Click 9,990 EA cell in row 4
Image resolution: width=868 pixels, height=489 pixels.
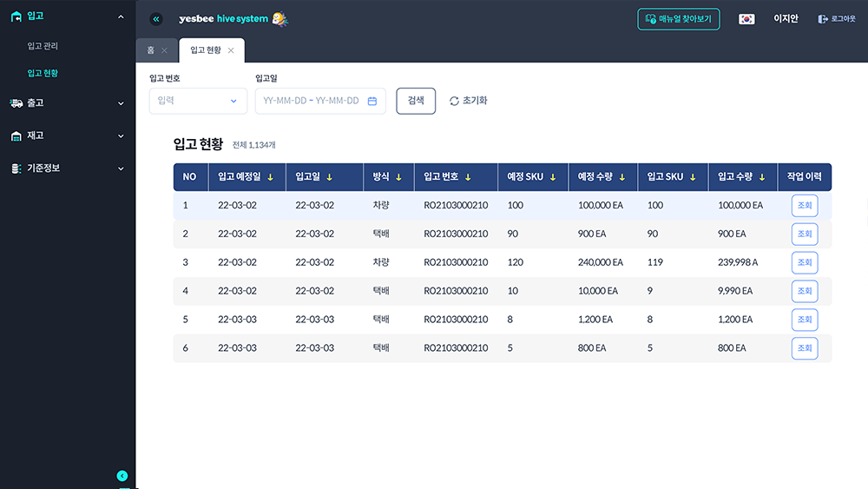735,291
